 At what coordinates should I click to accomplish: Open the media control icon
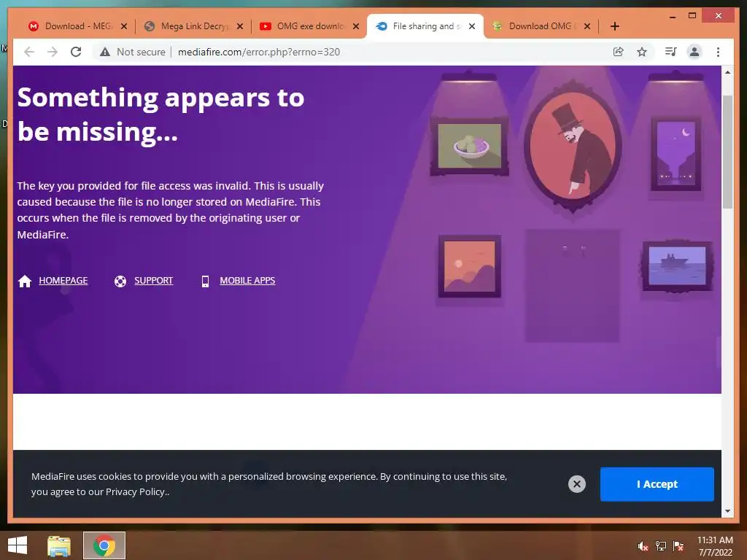pyautogui.click(x=671, y=52)
